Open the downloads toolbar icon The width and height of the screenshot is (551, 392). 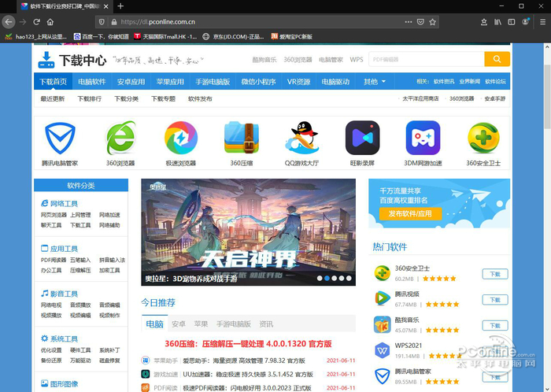[484, 22]
